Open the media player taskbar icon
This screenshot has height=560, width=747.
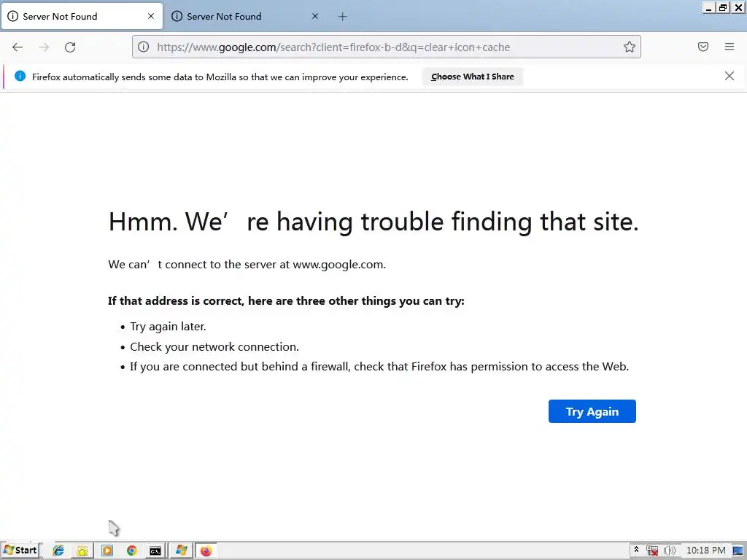tap(107, 551)
